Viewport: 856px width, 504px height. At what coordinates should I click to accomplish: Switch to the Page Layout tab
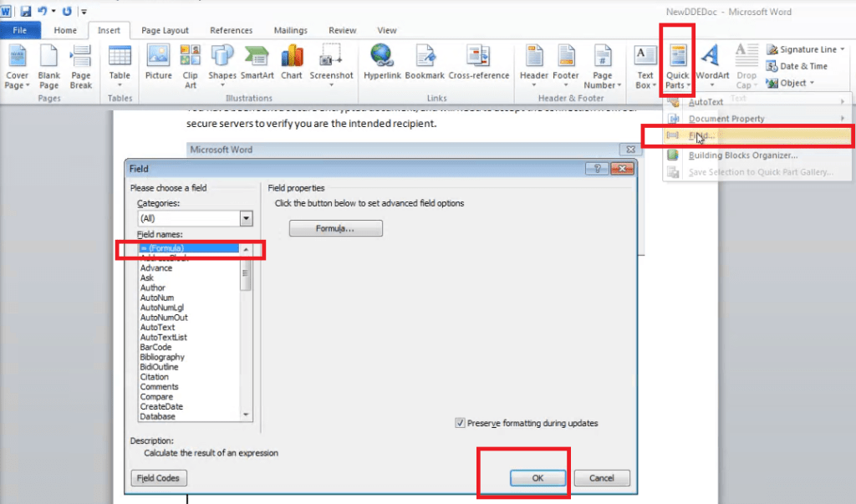pyautogui.click(x=164, y=30)
